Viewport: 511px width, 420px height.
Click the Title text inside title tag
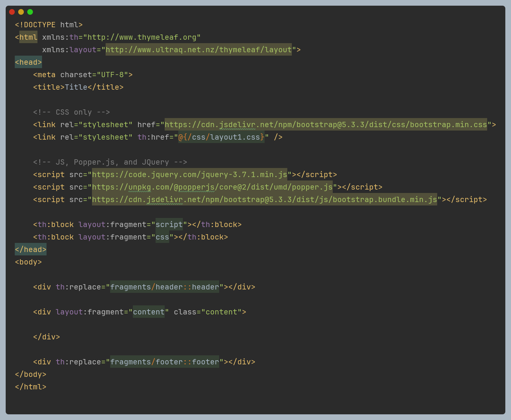point(76,87)
